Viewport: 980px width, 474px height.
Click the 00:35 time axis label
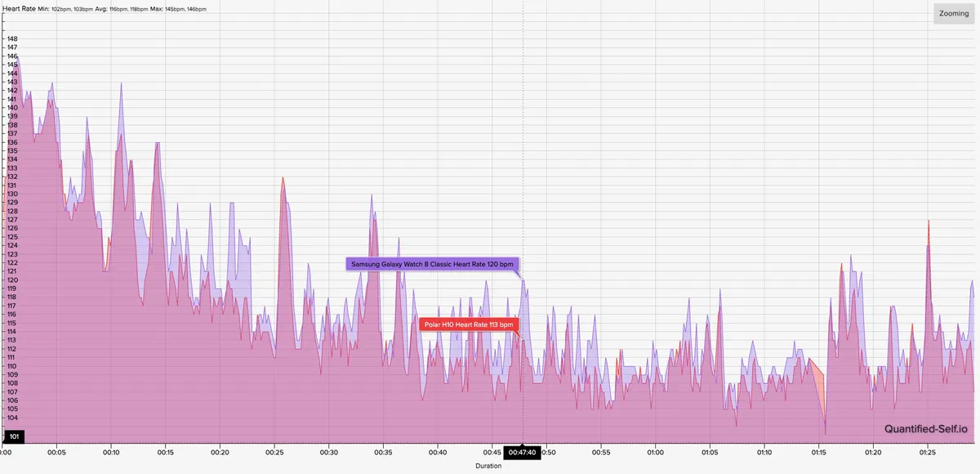coord(383,452)
